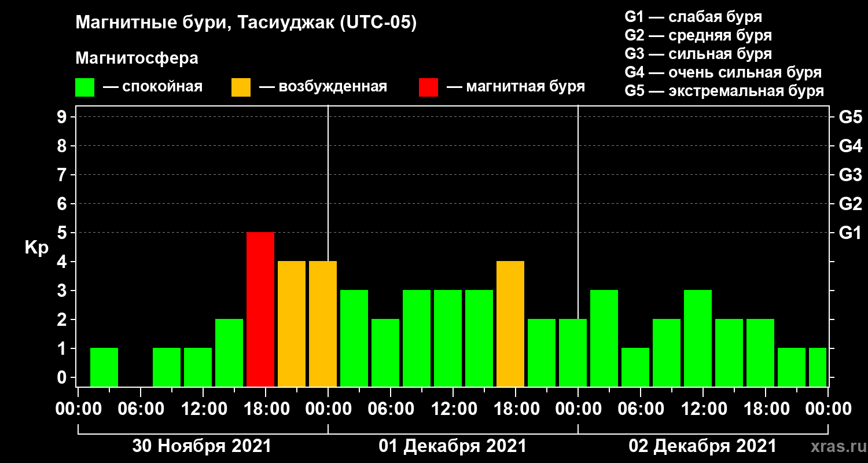Click the '— спокойная' legend label
This screenshot has width=868, height=463.
pyautogui.click(x=153, y=87)
